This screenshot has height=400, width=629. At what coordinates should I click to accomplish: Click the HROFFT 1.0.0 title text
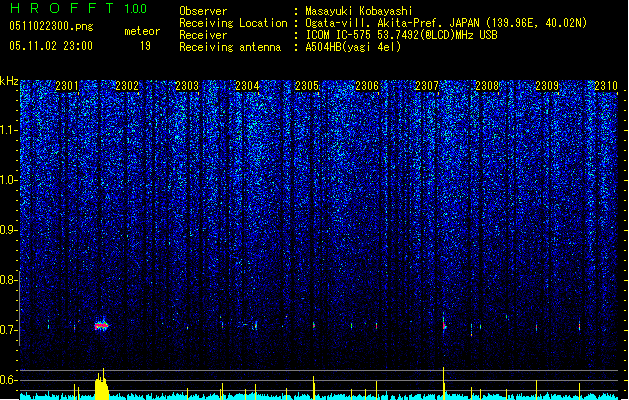(x=78, y=8)
